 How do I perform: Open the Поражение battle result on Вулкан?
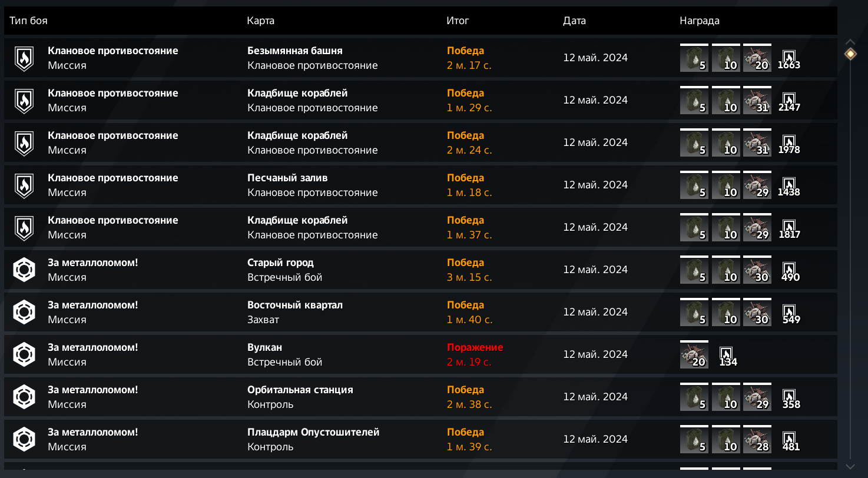coord(475,348)
